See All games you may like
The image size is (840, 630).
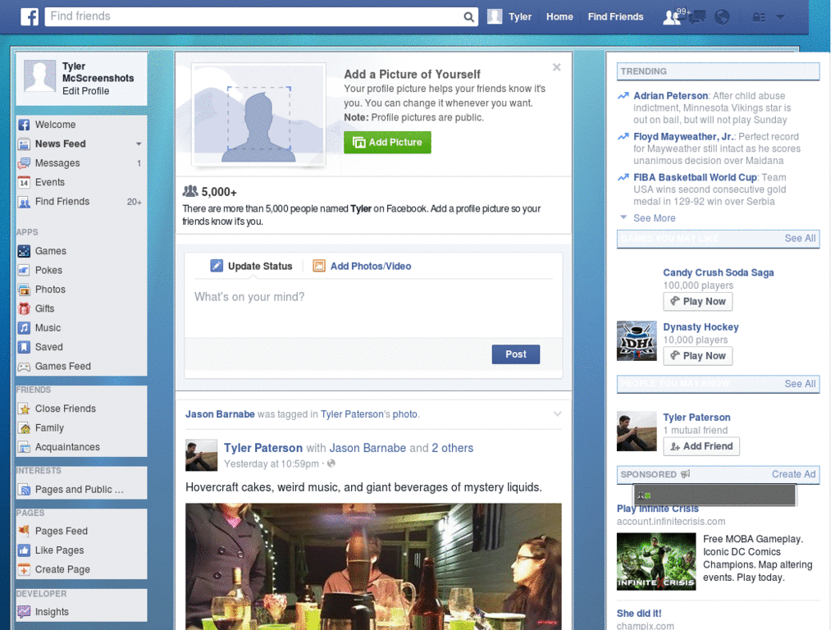coord(800,239)
